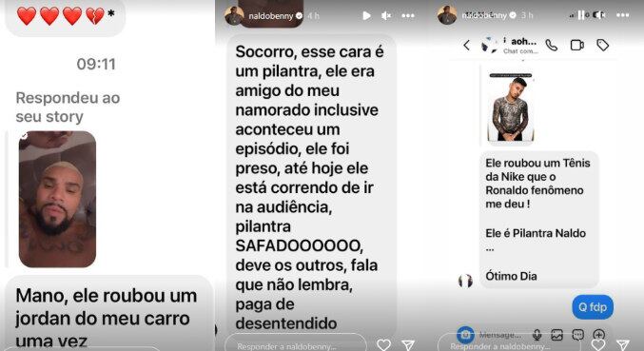The width and height of the screenshot is (644, 351).
Task: Open image gallery icon in message bar
Action: (x=556, y=335)
